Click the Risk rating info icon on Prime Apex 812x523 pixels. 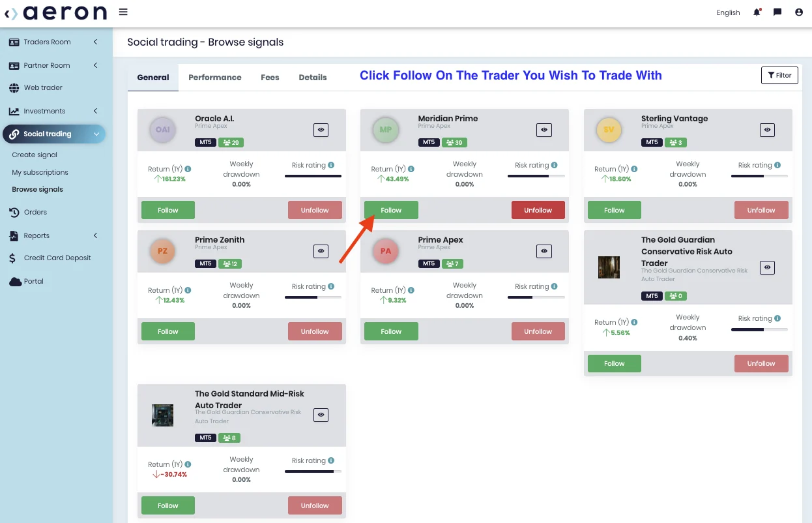pos(554,286)
